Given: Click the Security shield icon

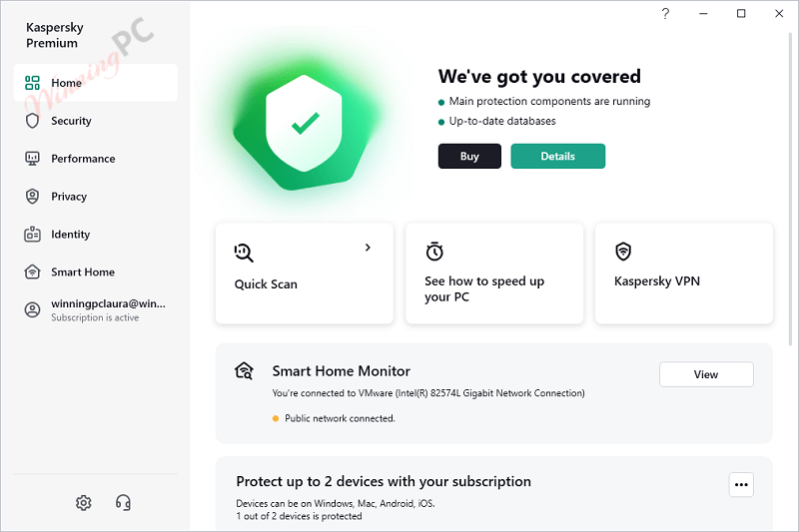Looking at the screenshot, I should (32, 121).
